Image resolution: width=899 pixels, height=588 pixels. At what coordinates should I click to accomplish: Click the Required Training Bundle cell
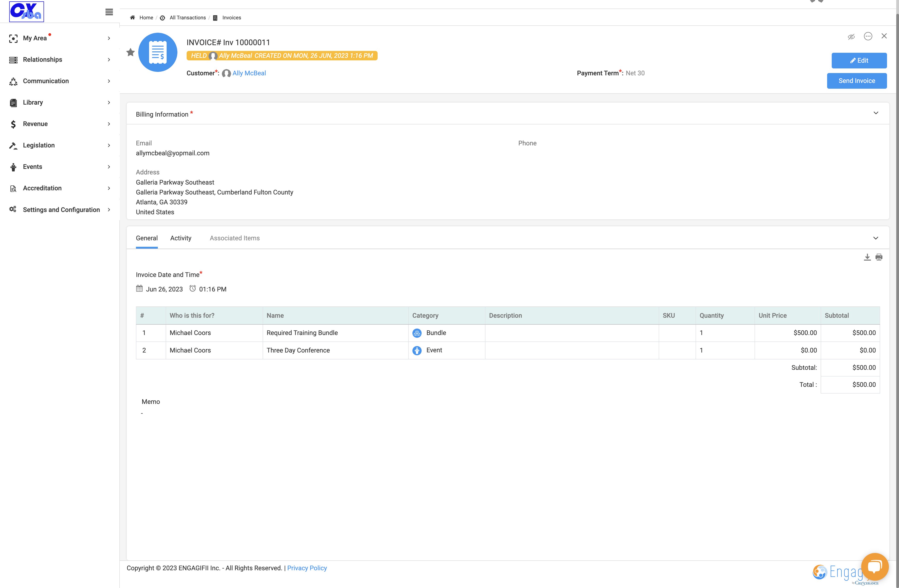click(335, 333)
